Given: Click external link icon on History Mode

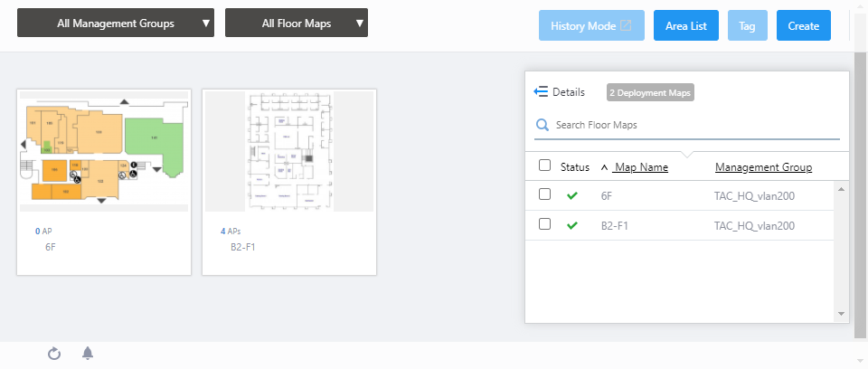Looking at the screenshot, I should coord(625,25).
